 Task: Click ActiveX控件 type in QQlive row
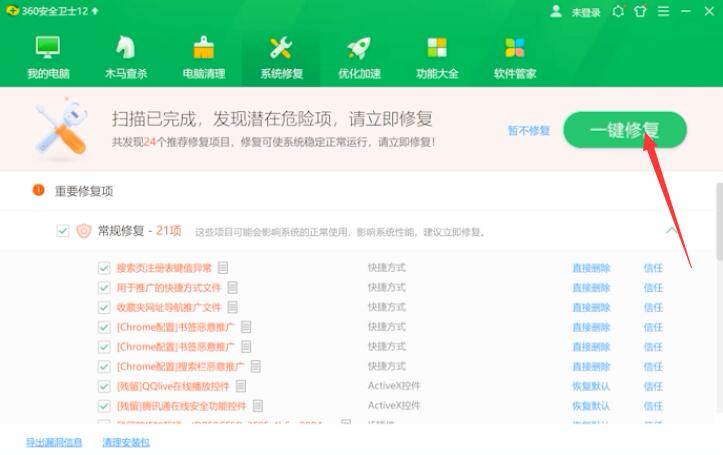(394, 386)
